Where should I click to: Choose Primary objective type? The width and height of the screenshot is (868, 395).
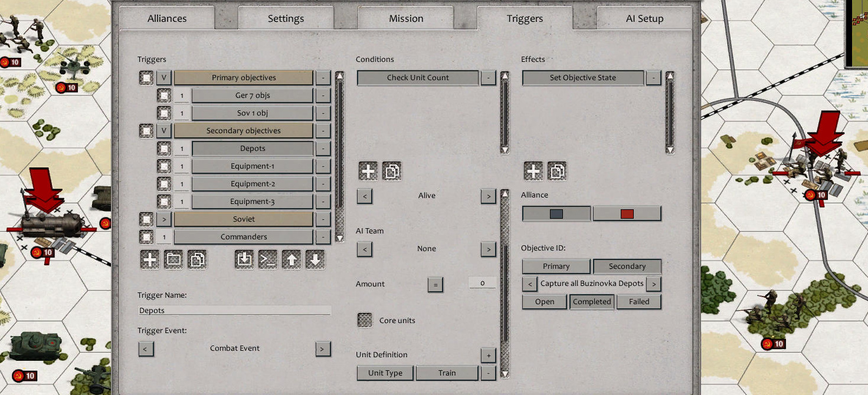click(556, 266)
